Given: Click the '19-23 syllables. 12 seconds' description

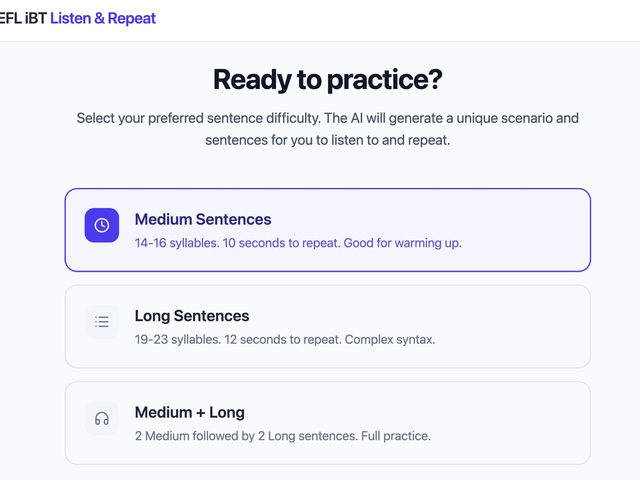Looking at the screenshot, I should click(285, 340).
